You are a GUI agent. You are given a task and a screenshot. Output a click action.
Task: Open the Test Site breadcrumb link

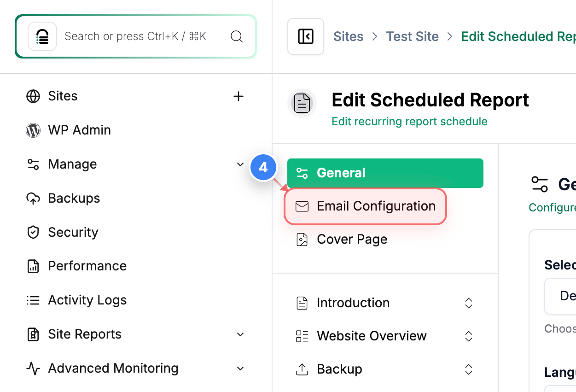click(x=412, y=36)
